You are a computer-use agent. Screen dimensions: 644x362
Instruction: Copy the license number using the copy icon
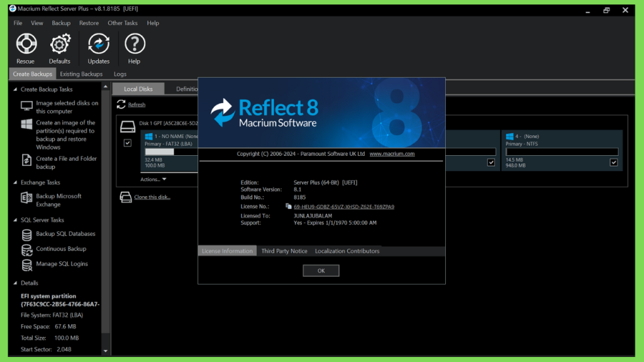(288, 206)
